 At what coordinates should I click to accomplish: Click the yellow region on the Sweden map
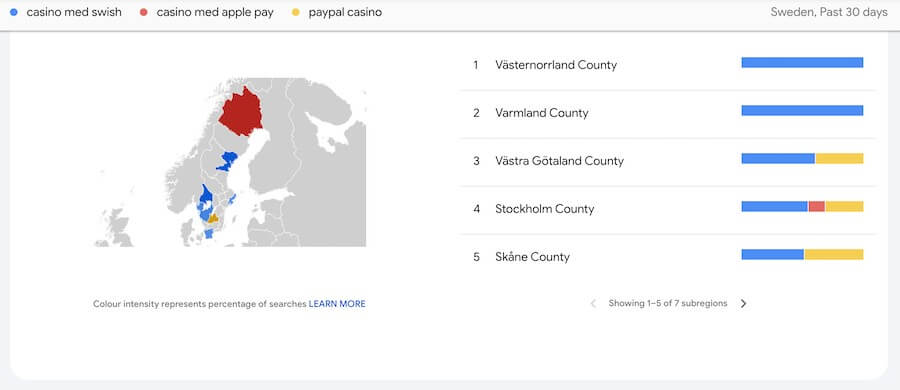213,218
